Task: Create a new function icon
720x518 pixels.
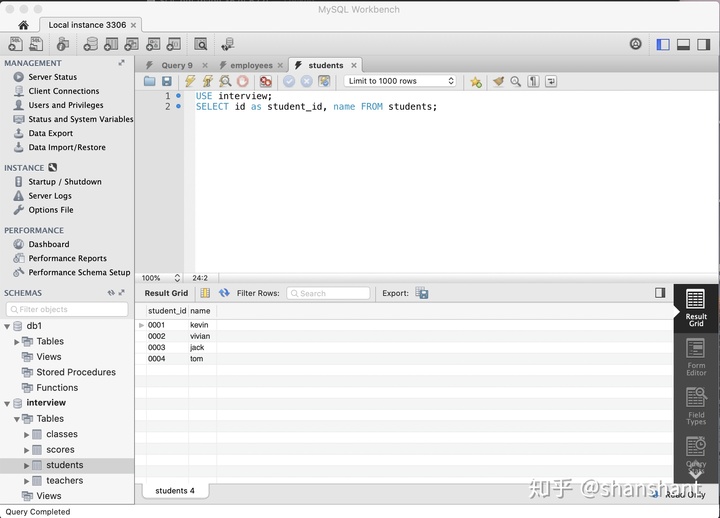Action: point(174,44)
